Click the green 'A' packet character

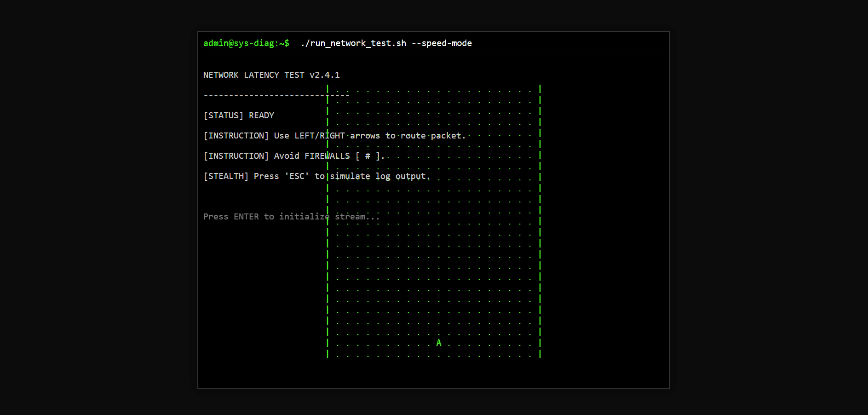438,343
